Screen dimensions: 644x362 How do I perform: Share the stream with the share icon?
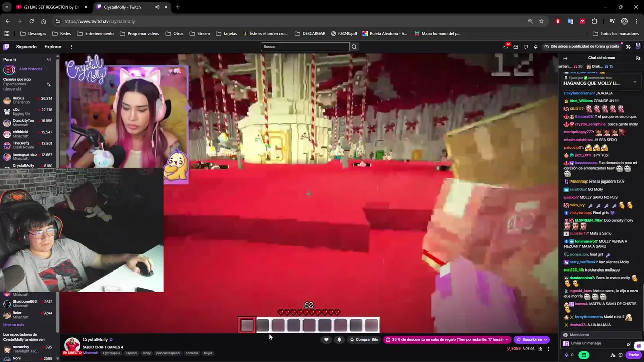point(540,349)
